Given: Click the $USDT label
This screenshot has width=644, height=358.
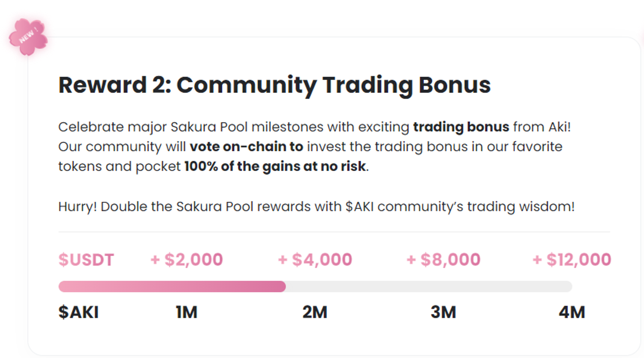Looking at the screenshot, I should 86,260.
